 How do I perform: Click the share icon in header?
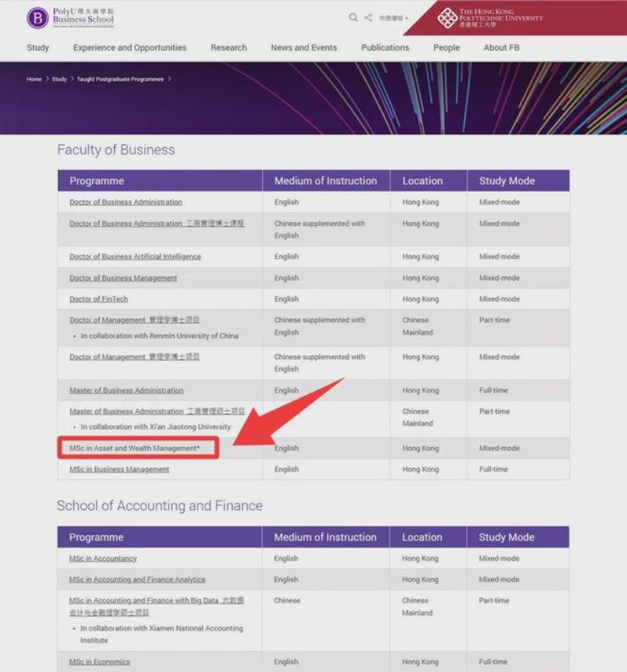pos(369,17)
